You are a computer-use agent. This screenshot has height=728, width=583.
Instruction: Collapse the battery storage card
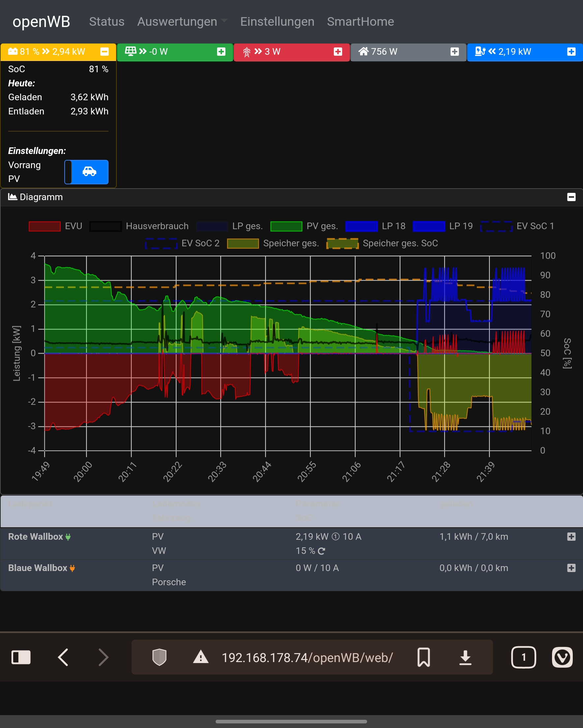click(105, 52)
